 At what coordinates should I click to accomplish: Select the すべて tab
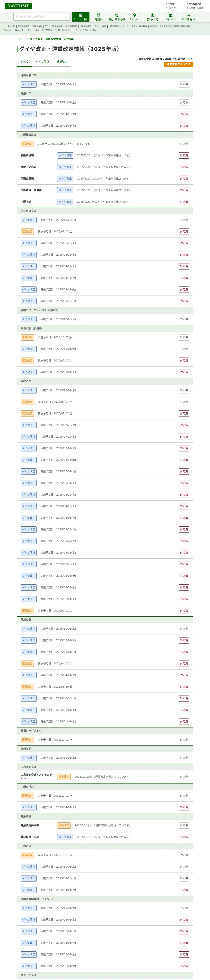click(24, 62)
